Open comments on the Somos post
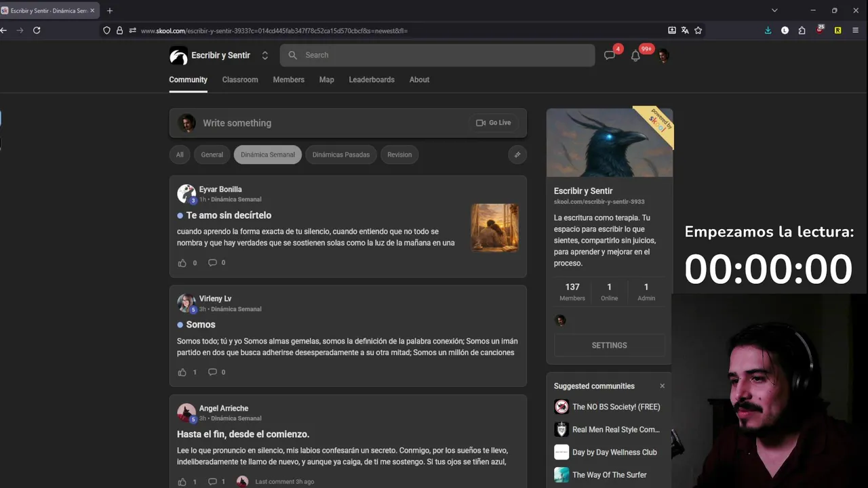 pyautogui.click(x=212, y=372)
